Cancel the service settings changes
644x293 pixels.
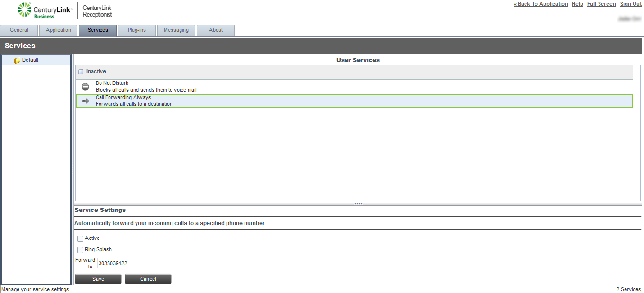(148, 279)
